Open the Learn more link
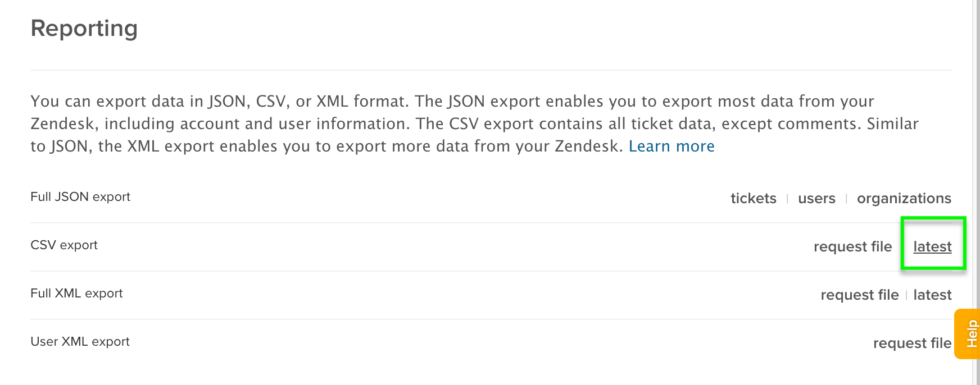 pyautogui.click(x=671, y=146)
